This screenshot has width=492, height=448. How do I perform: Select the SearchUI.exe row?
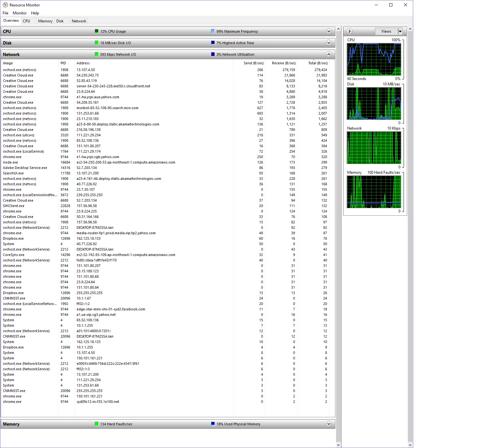click(166, 173)
